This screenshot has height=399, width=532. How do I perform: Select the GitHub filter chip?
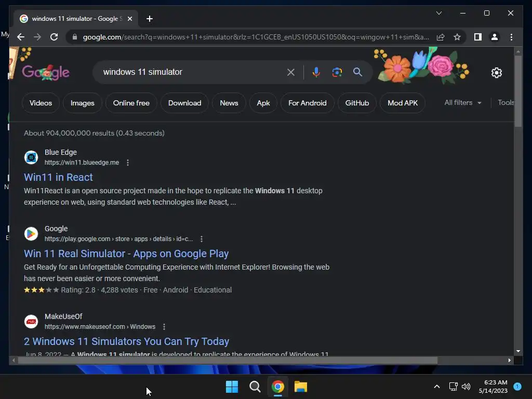pos(357,103)
